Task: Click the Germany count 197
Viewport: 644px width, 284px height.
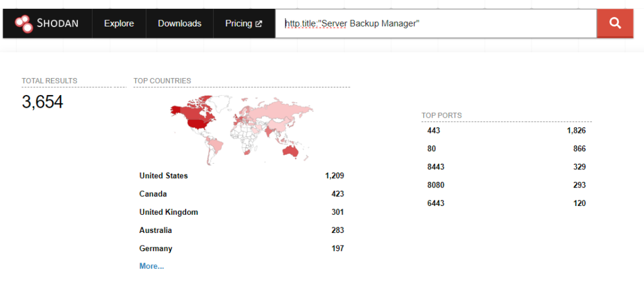Action: [x=338, y=249]
